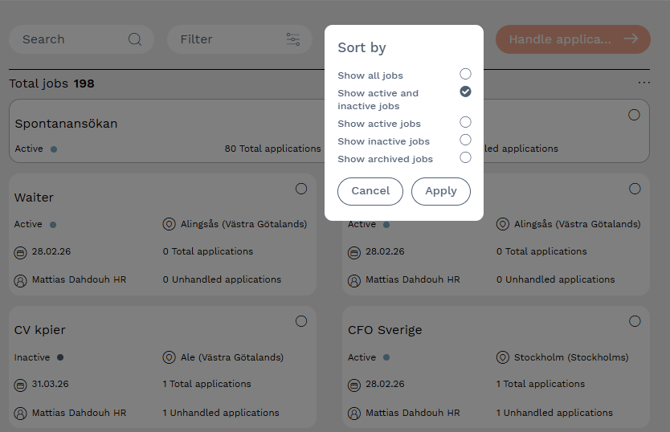Click the Handle applications button

pos(573,39)
